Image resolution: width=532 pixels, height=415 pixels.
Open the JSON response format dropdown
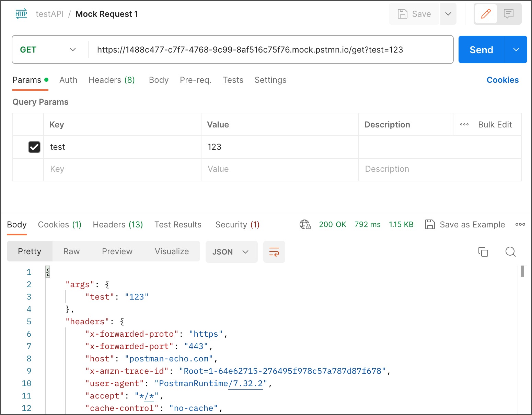point(231,252)
